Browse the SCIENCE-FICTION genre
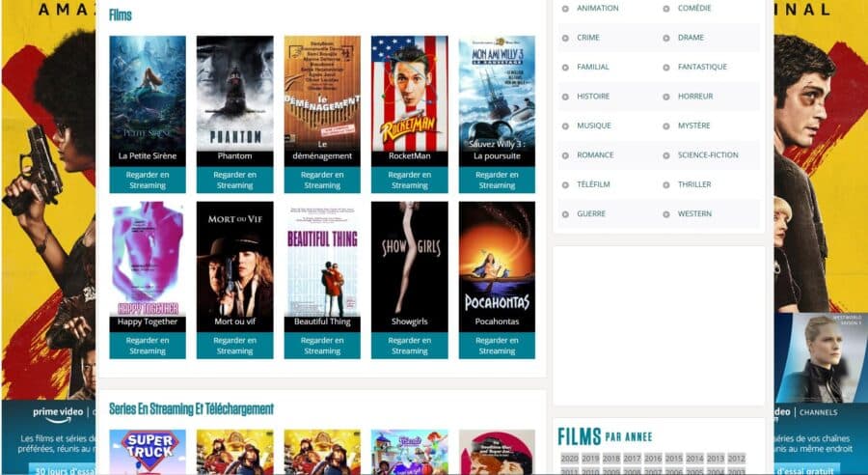 pos(708,155)
